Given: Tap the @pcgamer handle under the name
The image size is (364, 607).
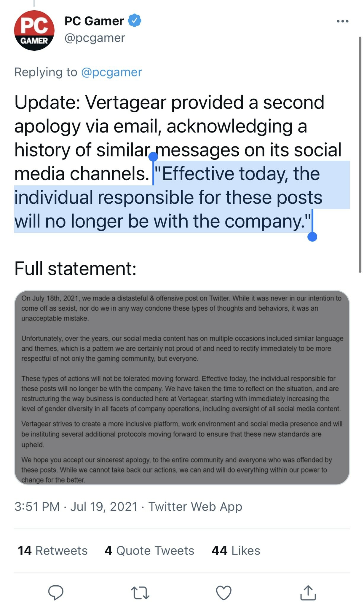Looking at the screenshot, I should [95, 38].
